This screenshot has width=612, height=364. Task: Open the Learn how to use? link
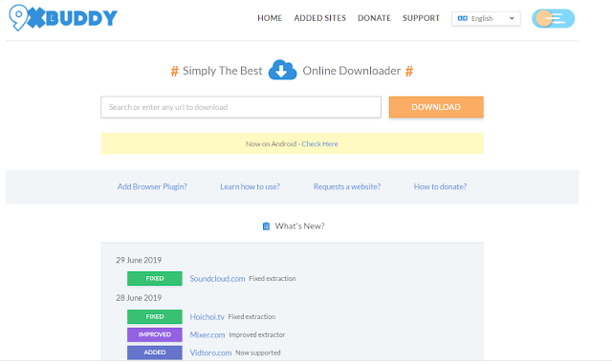point(251,186)
